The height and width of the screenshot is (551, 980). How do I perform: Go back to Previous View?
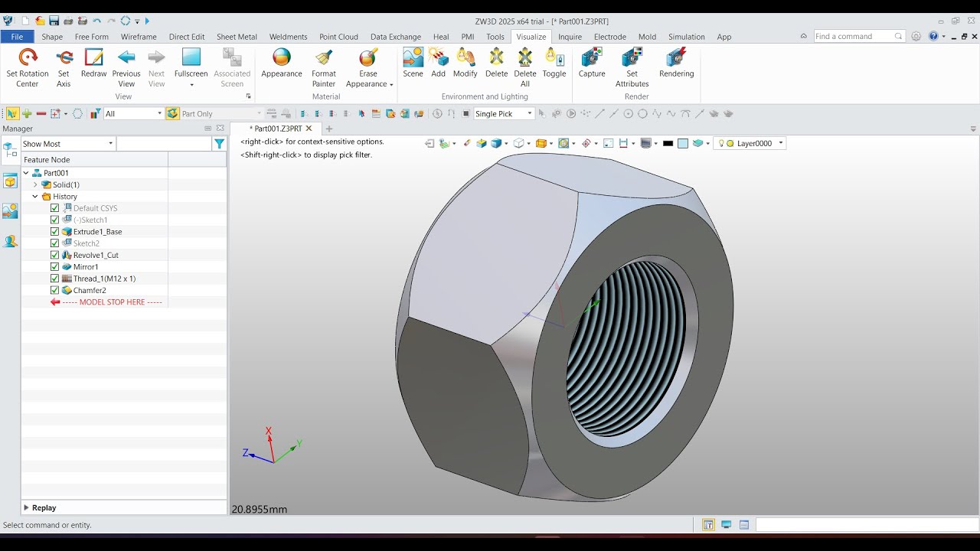pyautogui.click(x=126, y=67)
